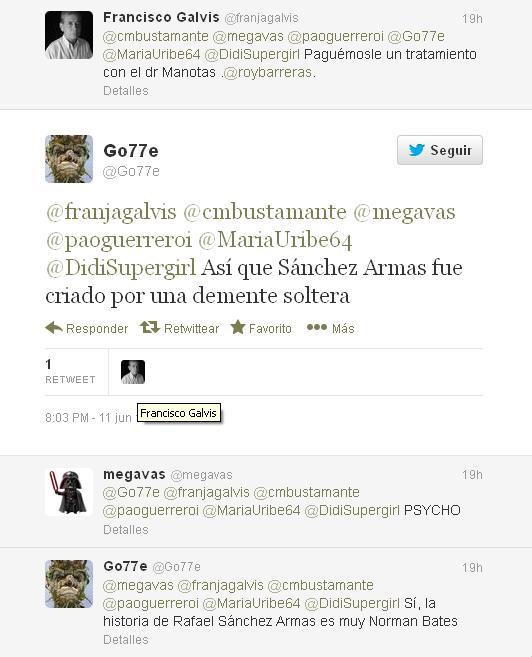Click the Responder reply arrow icon

point(54,328)
